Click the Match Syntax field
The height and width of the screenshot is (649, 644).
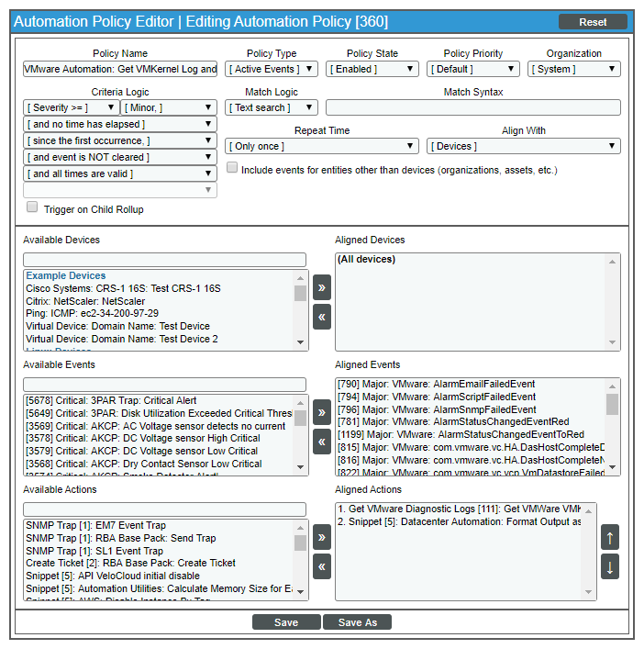point(473,107)
